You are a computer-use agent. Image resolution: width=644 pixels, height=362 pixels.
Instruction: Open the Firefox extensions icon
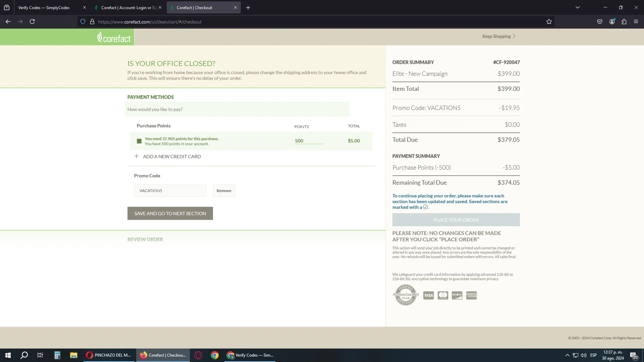624,21
